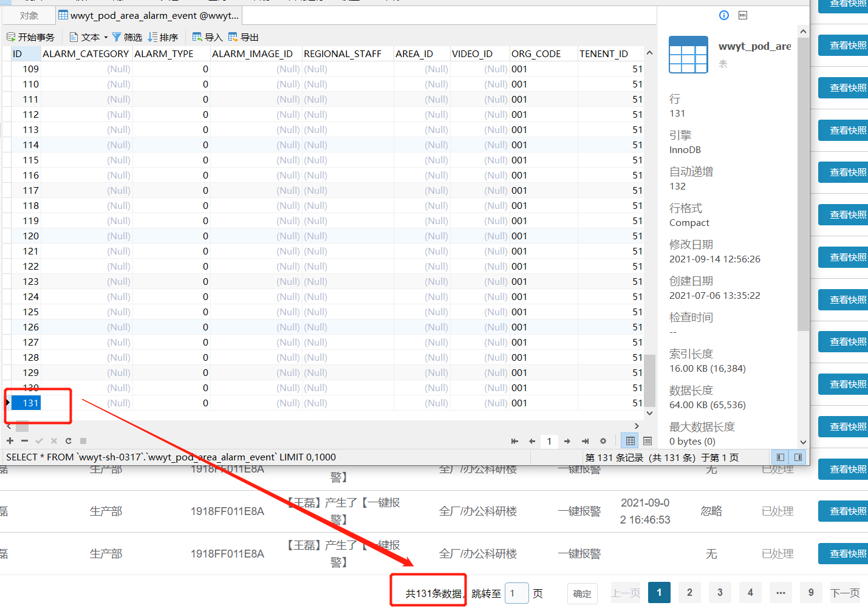Open the 文本 text view dropdown
The height and width of the screenshot is (611, 868).
click(88, 37)
